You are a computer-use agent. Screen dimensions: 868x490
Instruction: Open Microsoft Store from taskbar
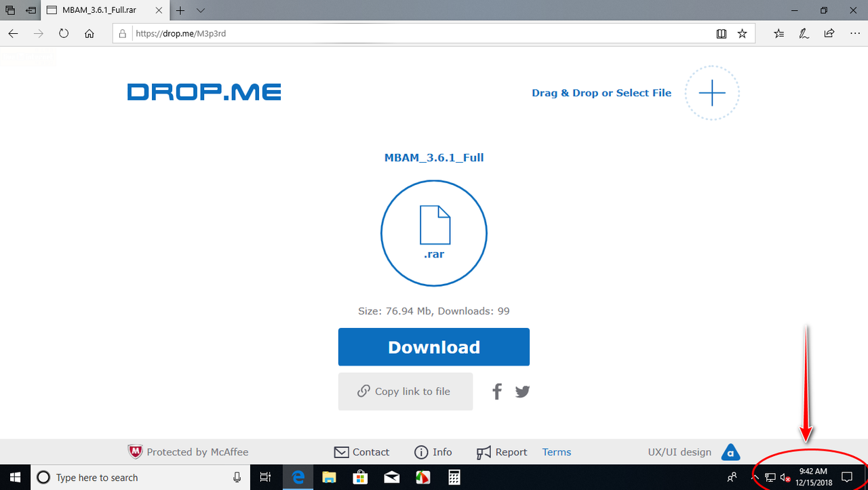(360, 477)
